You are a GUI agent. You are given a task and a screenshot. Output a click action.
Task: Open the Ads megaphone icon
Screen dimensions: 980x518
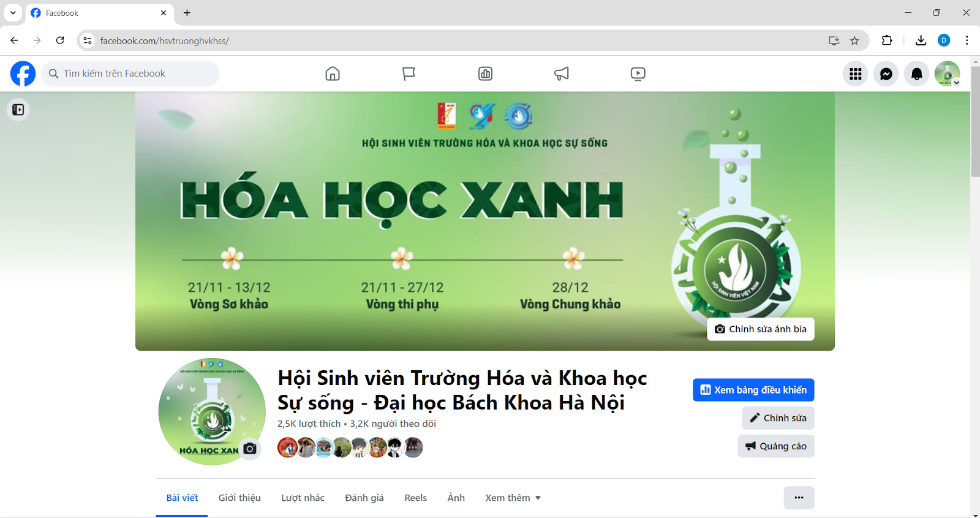(x=562, y=74)
